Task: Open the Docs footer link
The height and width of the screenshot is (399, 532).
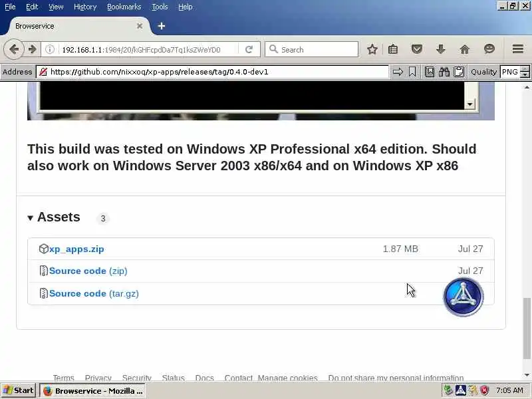Action: 204,378
